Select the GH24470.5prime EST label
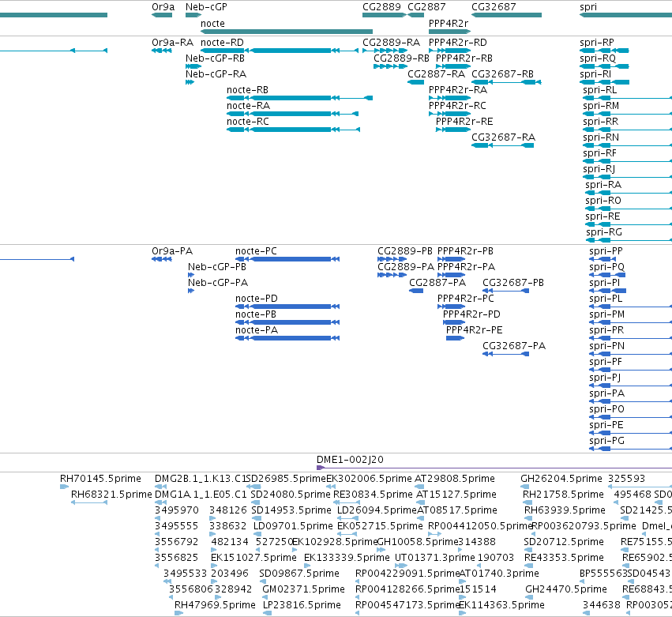Image resolution: width=672 pixels, height=617 pixels. pos(566,589)
